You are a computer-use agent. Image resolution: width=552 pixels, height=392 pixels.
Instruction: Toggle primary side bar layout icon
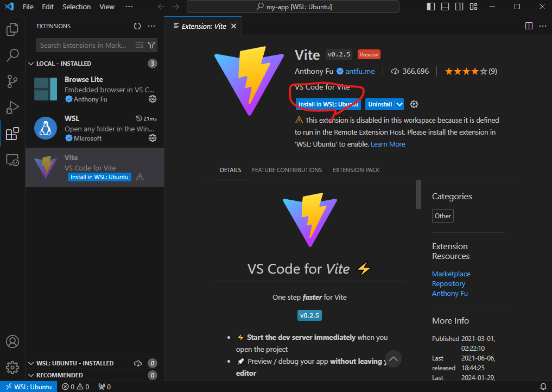pos(431,7)
